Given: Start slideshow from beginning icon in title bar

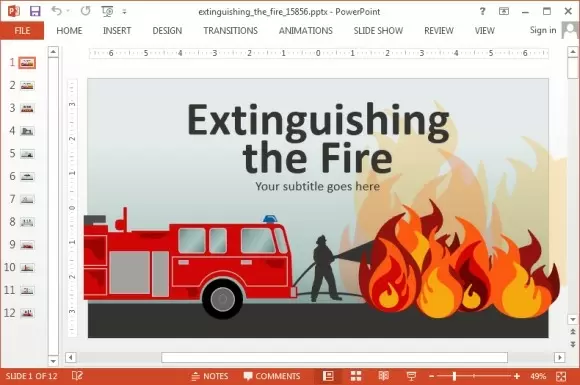Looking at the screenshot, I should [107, 11].
